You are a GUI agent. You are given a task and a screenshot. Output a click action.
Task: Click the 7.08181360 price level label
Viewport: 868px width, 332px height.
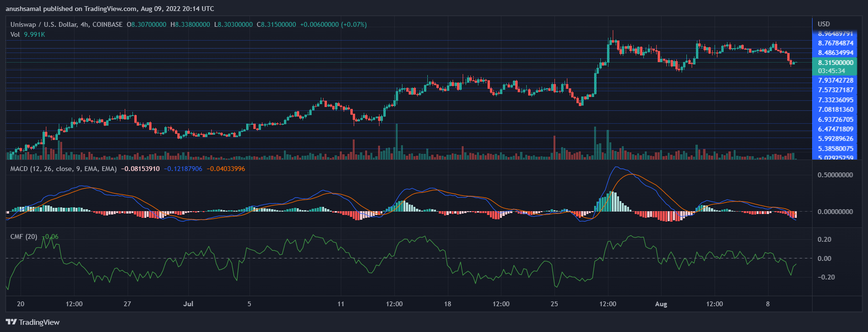pos(835,109)
